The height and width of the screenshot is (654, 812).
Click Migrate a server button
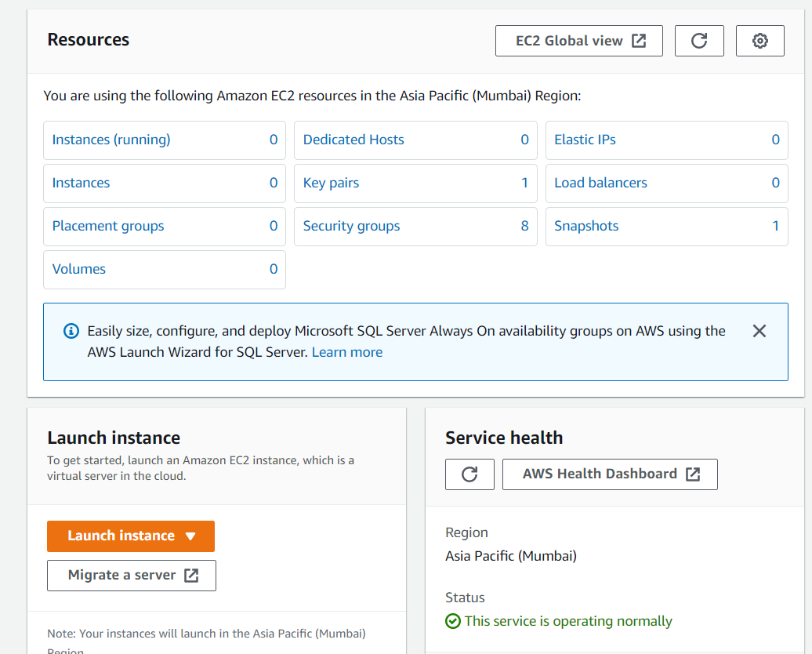132,576
